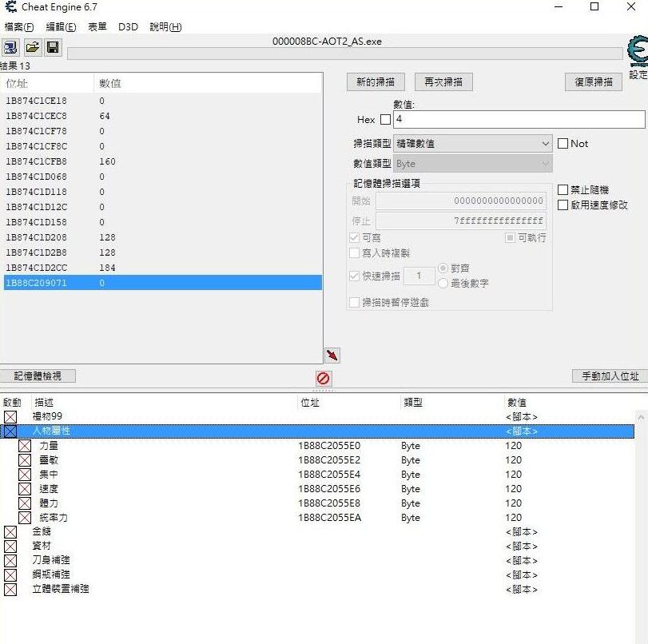Click the process name 000008BC-AOT2_AS.exe label
Image resolution: width=648 pixels, height=644 pixels.
pos(327,42)
